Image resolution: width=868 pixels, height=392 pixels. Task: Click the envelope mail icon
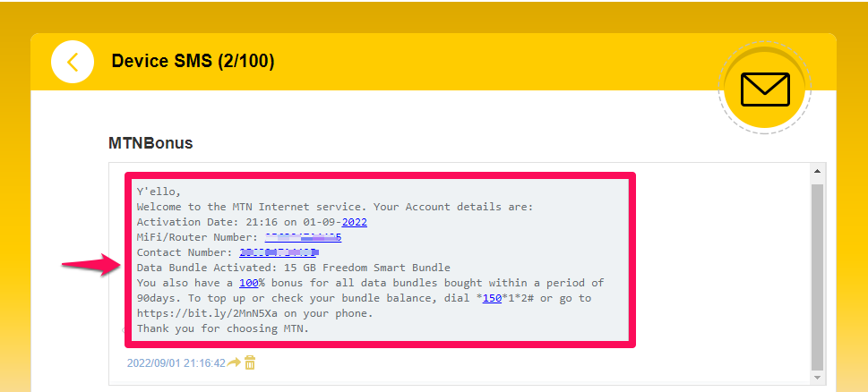(x=765, y=89)
